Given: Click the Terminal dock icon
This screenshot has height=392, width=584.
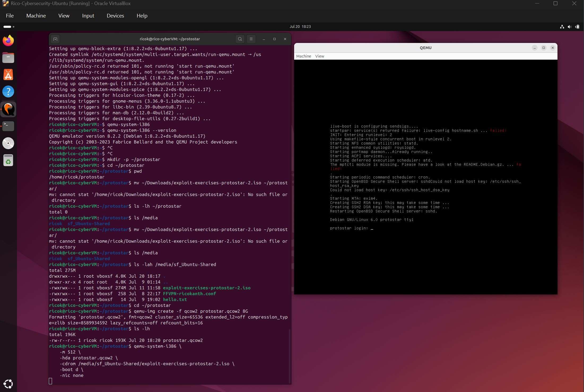Looking at the screenshot, I should (x=8, y=126).
